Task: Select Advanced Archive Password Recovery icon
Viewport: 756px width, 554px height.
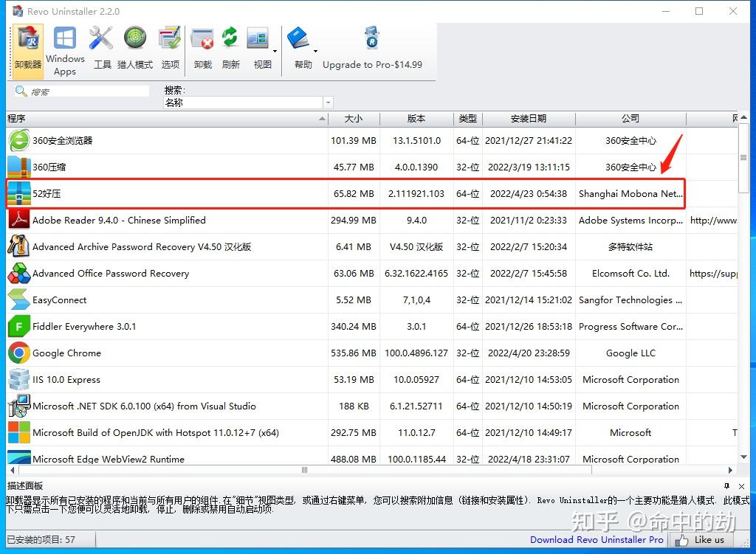Action: pos(19,246)
